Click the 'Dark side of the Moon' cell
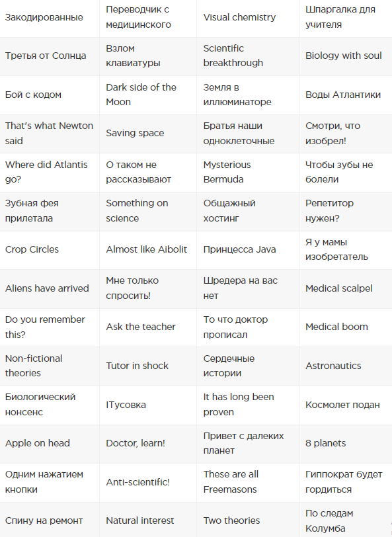392x537 pixels. click(148, 95)
